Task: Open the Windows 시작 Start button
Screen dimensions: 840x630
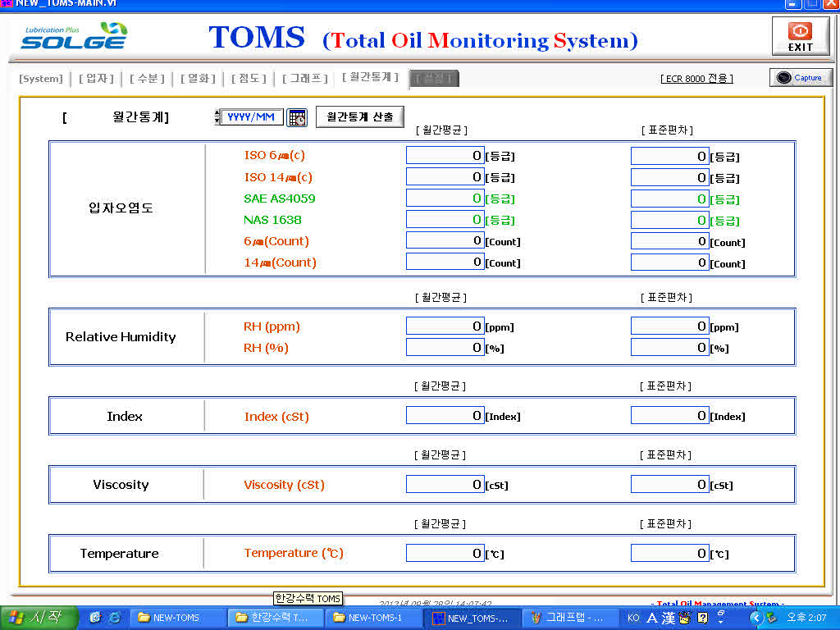Action: (39, 618)
